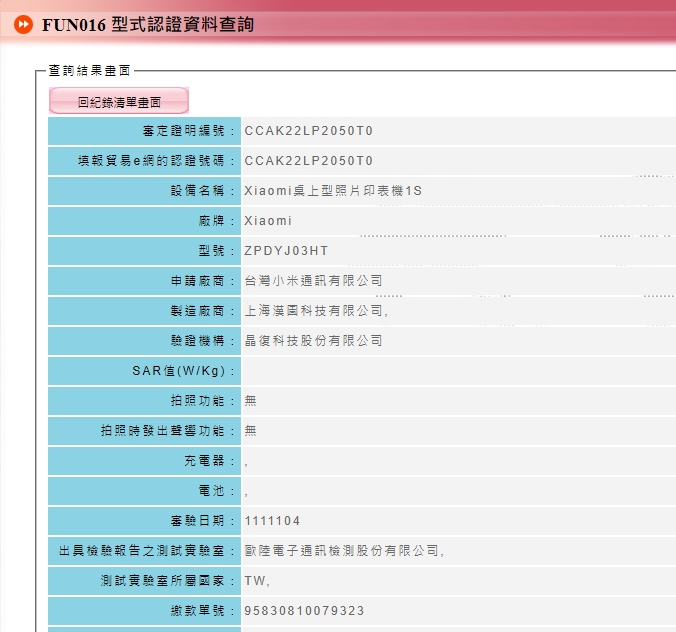The height and width of the screenshot is (632, 676).
Task: Click the FUN016 型式認證資料查詢 page heading
Action: tap(148, 24)
